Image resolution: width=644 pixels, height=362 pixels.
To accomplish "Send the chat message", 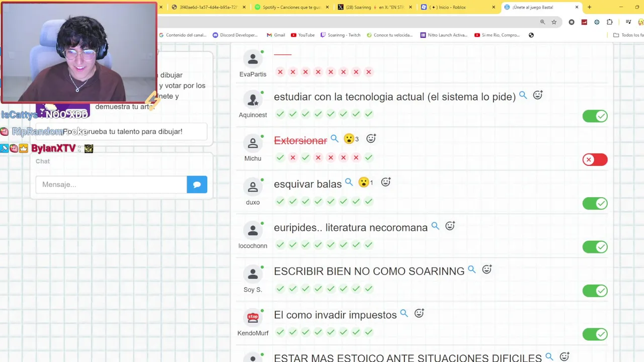I will click(x=197, y=185).
